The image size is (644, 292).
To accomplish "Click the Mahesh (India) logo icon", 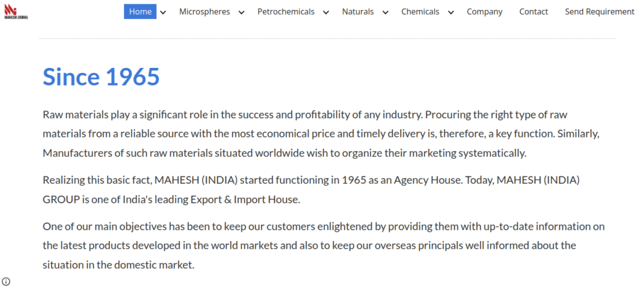I will pos(11,11).
